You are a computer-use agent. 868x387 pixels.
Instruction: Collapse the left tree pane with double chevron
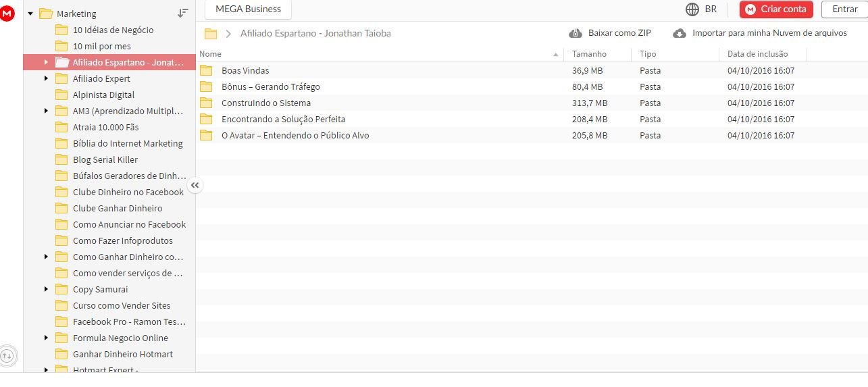(195, 185)
